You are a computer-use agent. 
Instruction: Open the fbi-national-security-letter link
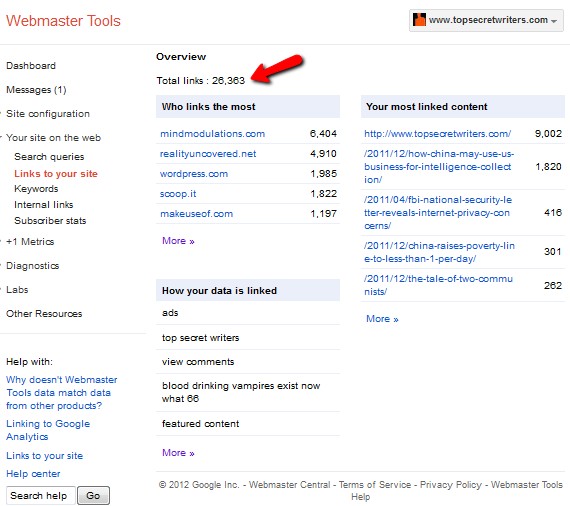pyautogui.click(x=438, y=213)
